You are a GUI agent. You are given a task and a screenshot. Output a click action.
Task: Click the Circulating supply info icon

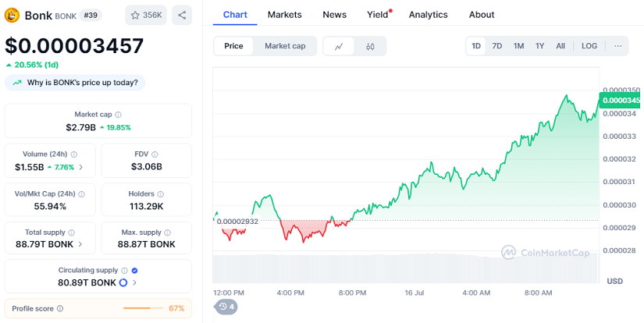pyautogui.click(x=124, y=271)
